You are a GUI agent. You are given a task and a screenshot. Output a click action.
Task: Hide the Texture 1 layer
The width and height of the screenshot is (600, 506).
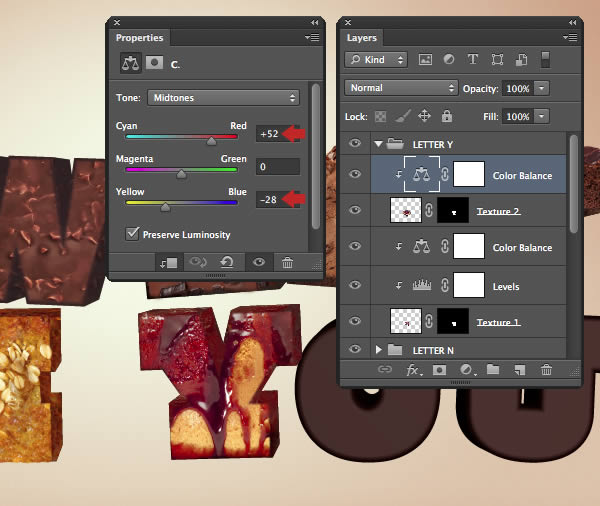pos(355,321)
